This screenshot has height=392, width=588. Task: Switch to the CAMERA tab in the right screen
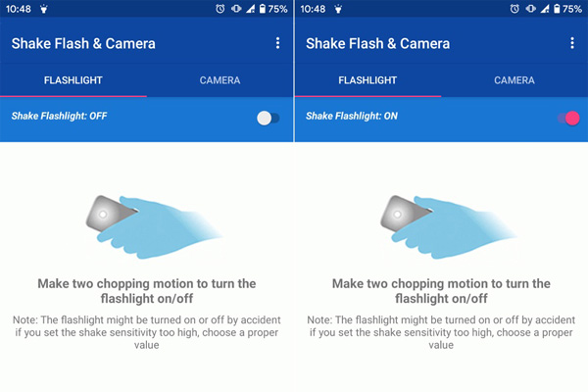pos(514,80)
